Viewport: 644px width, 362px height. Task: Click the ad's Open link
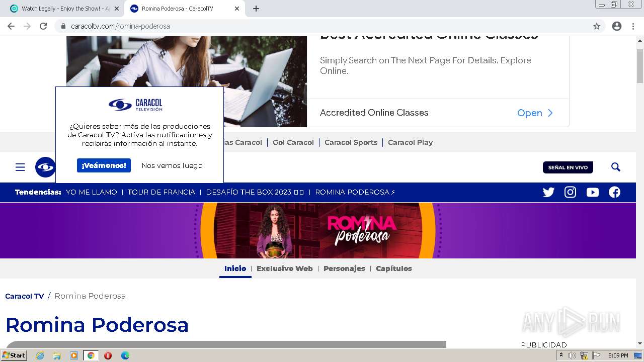tap(535, 113)
